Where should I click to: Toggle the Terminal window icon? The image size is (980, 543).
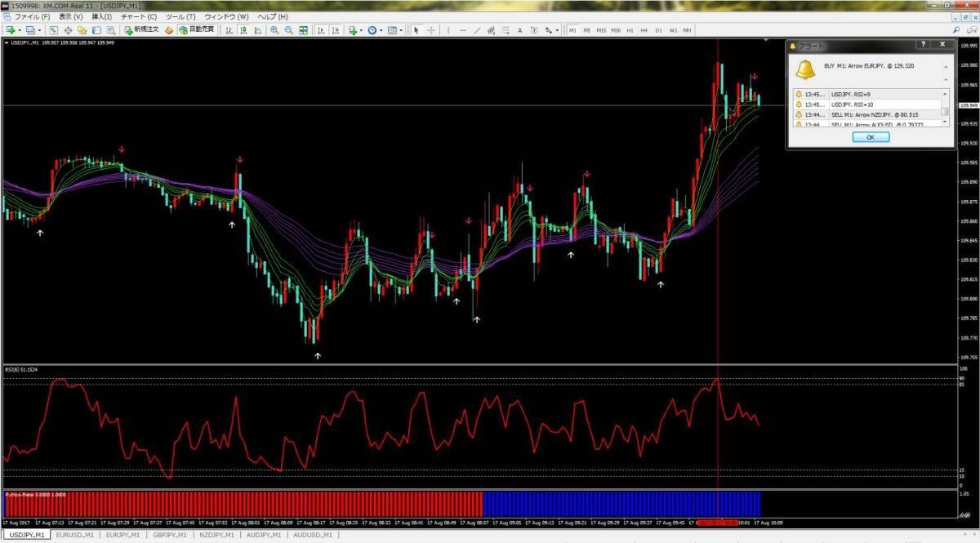[96, 30]
